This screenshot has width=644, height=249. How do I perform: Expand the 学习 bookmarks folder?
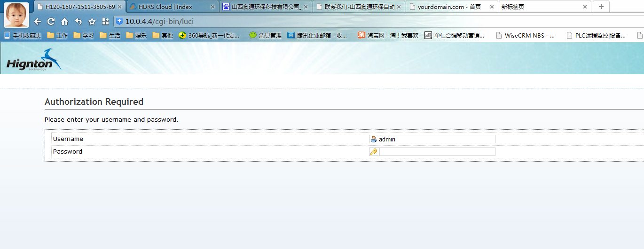pyautogui.click(x=84, y=35)
